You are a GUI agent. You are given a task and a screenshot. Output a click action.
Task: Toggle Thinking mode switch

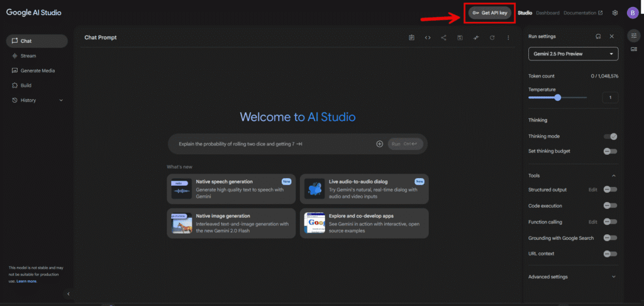pos(610,136)
